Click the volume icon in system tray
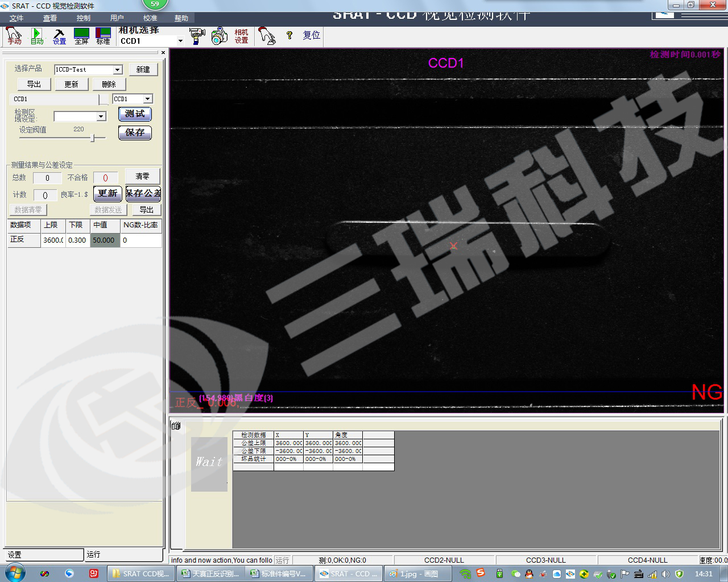Image resolution: width=728 pixels, height=582 pixels. tap(665, 574)
